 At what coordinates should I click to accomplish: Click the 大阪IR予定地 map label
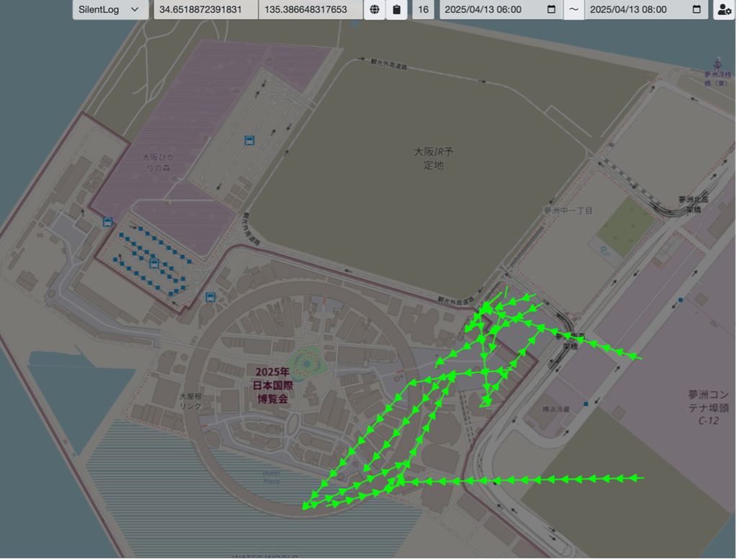433,158
